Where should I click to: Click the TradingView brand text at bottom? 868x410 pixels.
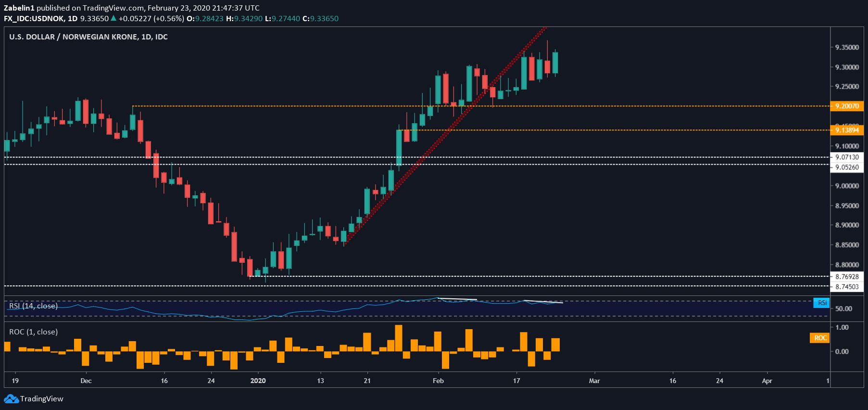click(x=42, y=399)
